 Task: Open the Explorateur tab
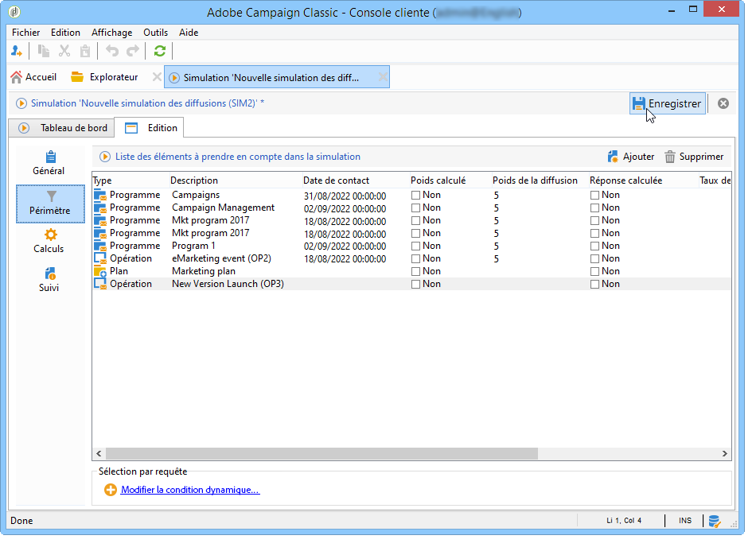pyautogui.click(x=104, y=77)
